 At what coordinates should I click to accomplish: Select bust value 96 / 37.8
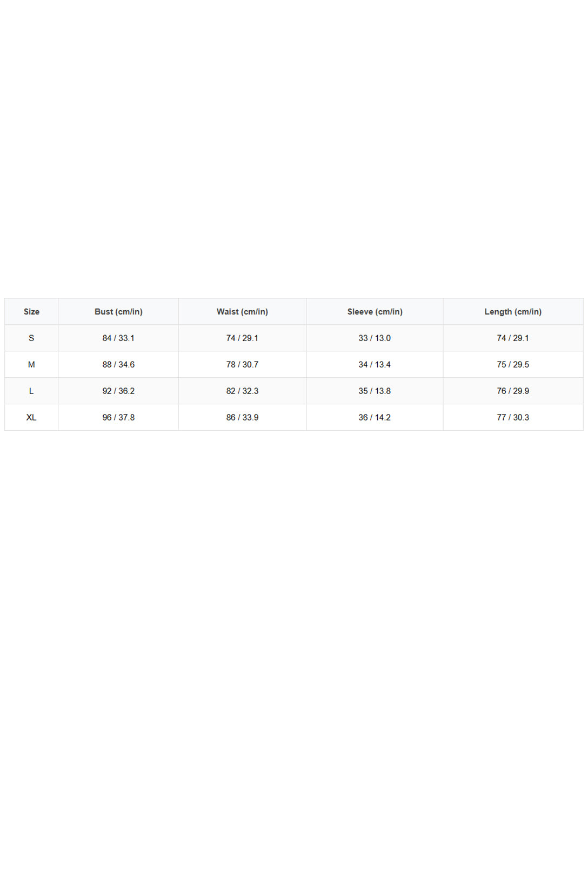coord(118,417)
